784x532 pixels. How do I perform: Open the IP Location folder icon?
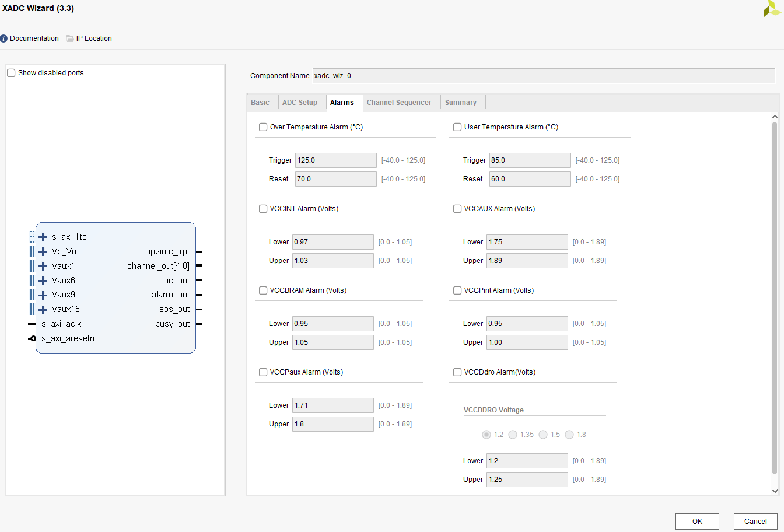point(70,38)
